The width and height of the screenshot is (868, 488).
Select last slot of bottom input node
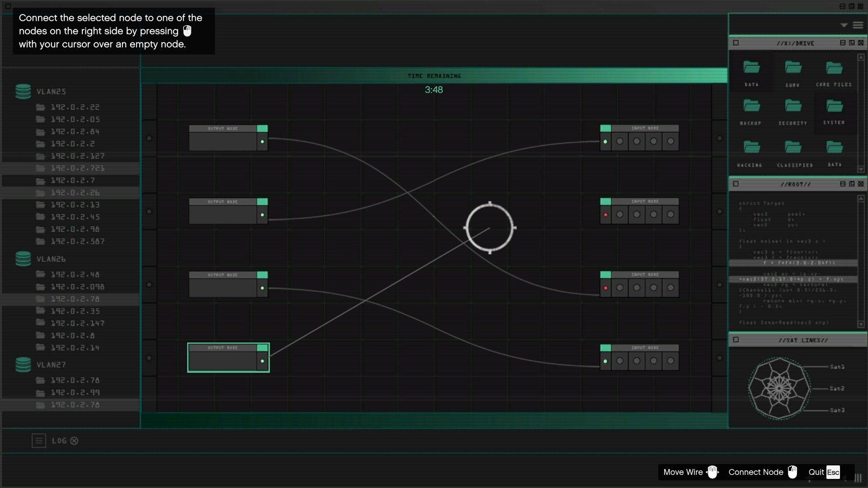(x=670, y=361)
